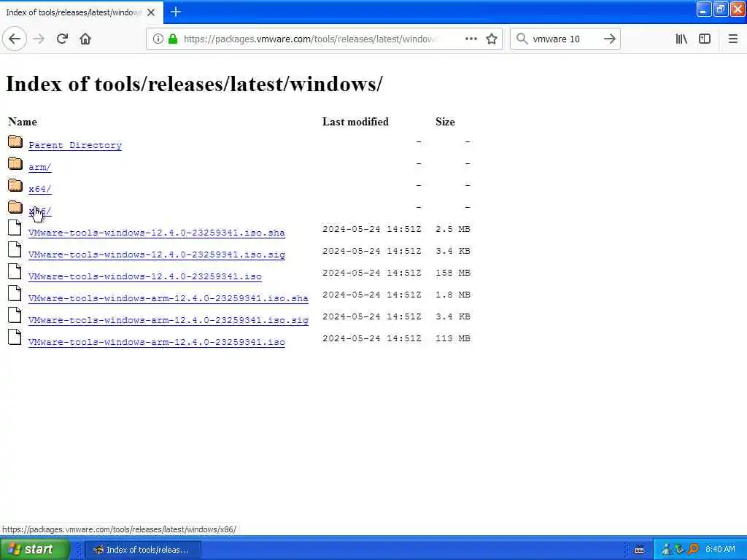Go back with the browser Back arrow
The width and height of the screenshot is (747, 560).
tap(15, 39)
